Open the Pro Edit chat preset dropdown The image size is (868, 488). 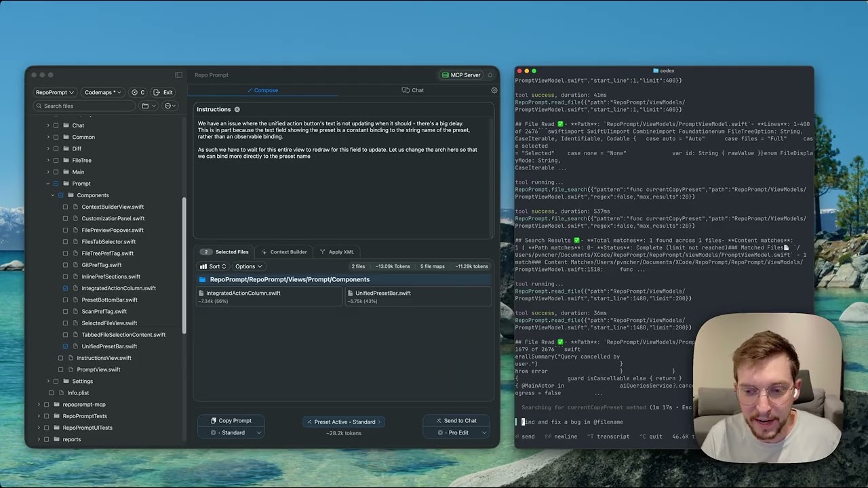[x=456, y=432]
